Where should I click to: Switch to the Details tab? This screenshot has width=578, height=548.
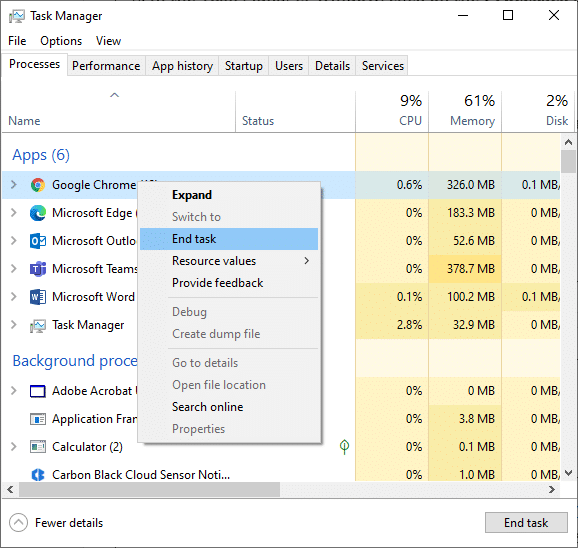click(x=332, y=66)
